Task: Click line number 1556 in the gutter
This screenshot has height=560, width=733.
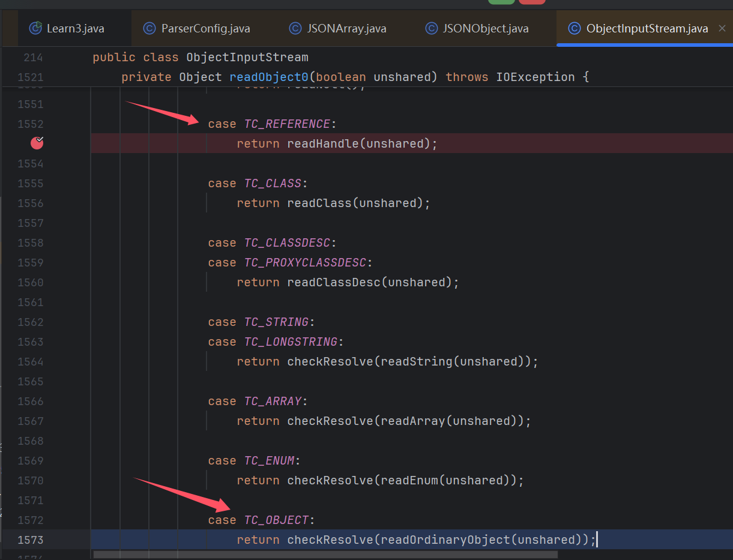Action: pyautogui.click(x=30, y=203)
